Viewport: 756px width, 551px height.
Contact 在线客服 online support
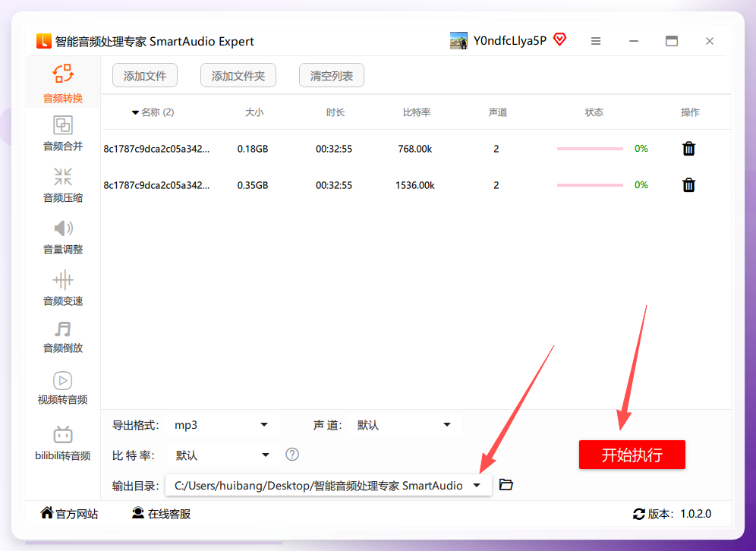point(162,514)
